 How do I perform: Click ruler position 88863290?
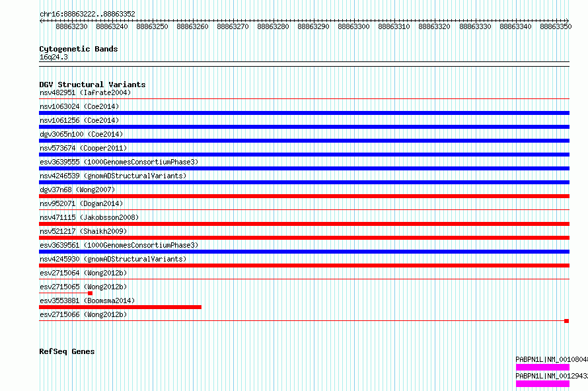(x=314, y=26)
